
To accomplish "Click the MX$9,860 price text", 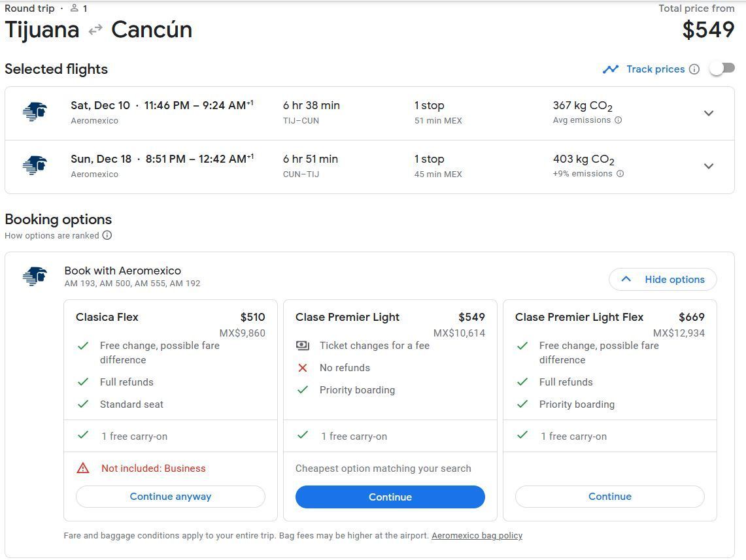I will [x=242, y=333].
